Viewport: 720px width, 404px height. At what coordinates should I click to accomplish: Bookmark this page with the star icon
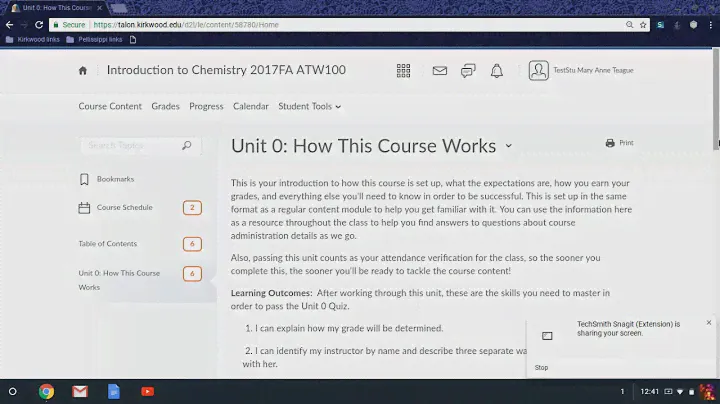tap(642, 24)
